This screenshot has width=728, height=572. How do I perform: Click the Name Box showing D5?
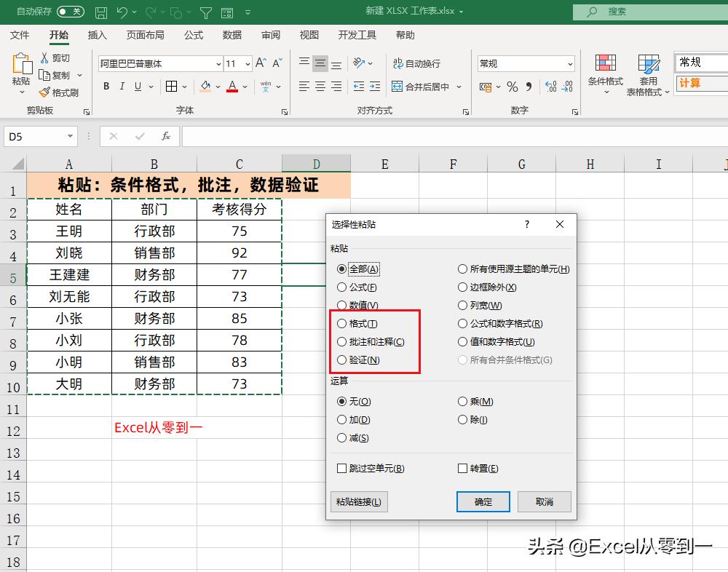pyautogui.click(x=35, y=136)
